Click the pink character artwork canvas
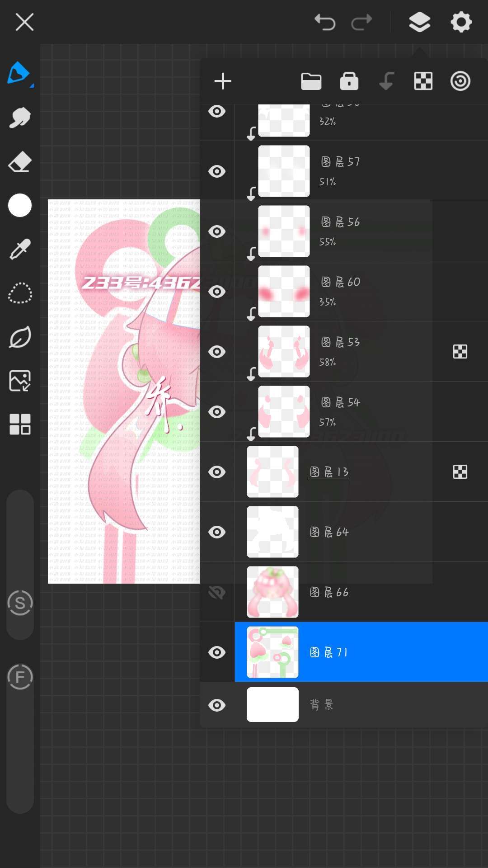488x868 pixels. click(124, 392)
